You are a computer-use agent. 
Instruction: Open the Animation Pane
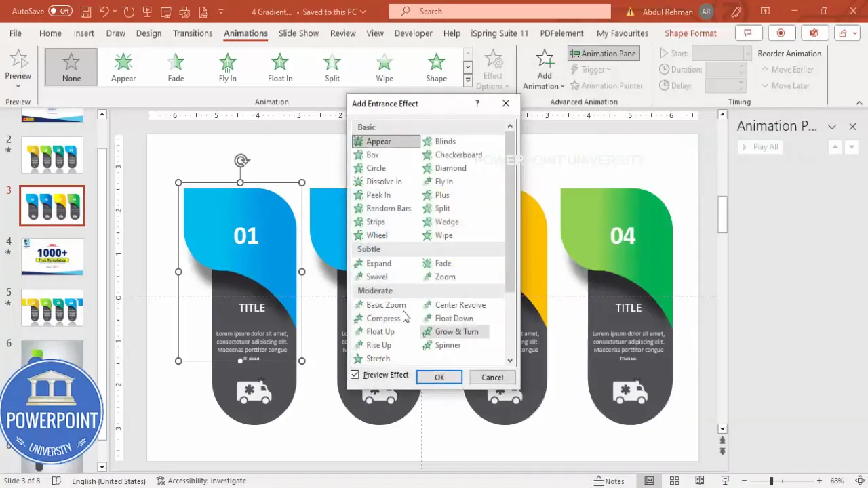tap(603, 53)
